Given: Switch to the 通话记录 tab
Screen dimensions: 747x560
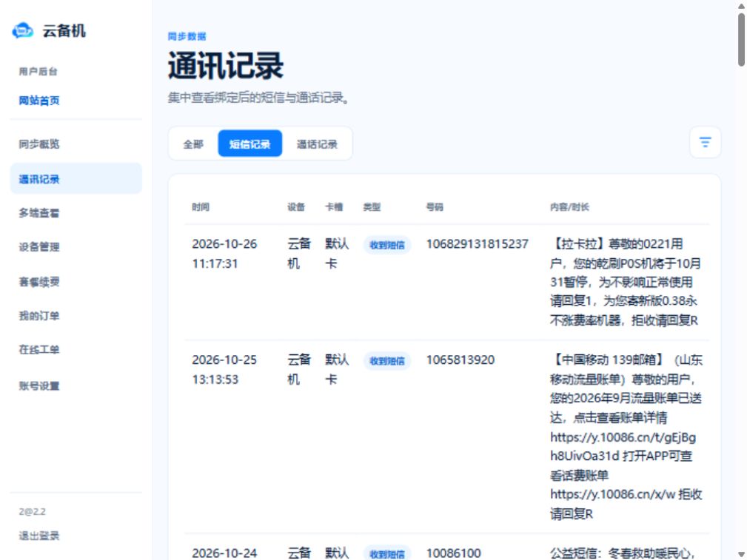Looking at the screenshot, I should [x=317, y=144].
